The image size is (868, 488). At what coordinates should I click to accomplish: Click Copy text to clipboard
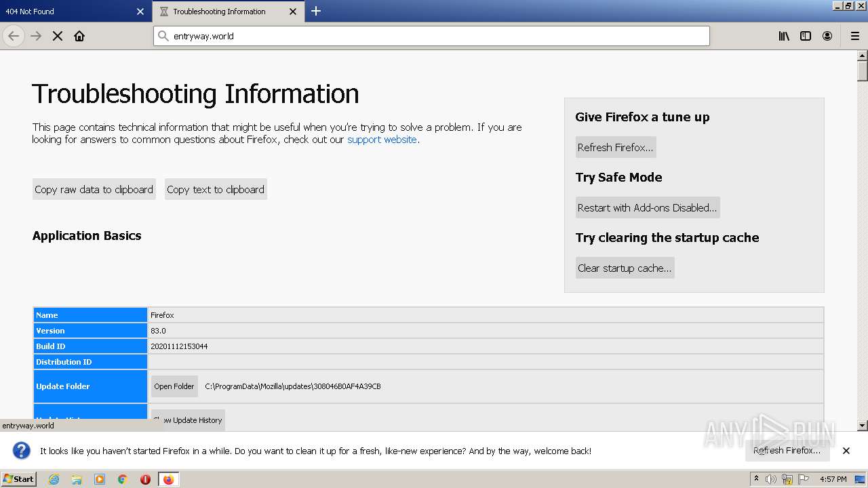(x=216, y=189)
